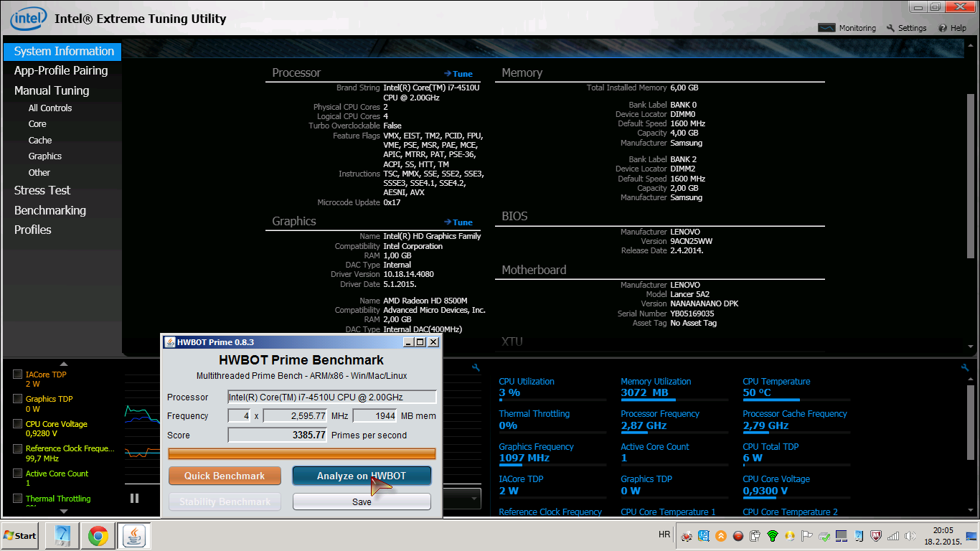Click Analyze on HWBOT button
Screen dimensions: 980x551
[x=362, y=476]
